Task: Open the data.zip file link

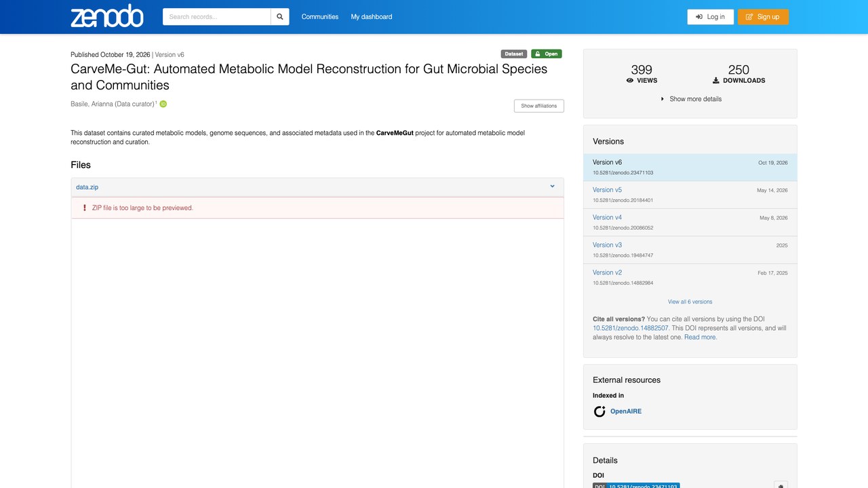Action: coord(87,187)
